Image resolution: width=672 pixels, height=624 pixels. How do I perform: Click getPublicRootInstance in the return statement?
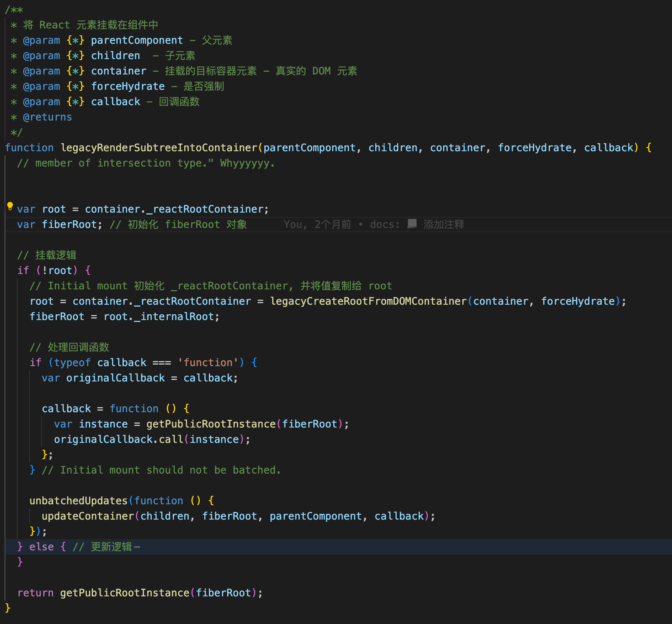[x=125, y=593]
